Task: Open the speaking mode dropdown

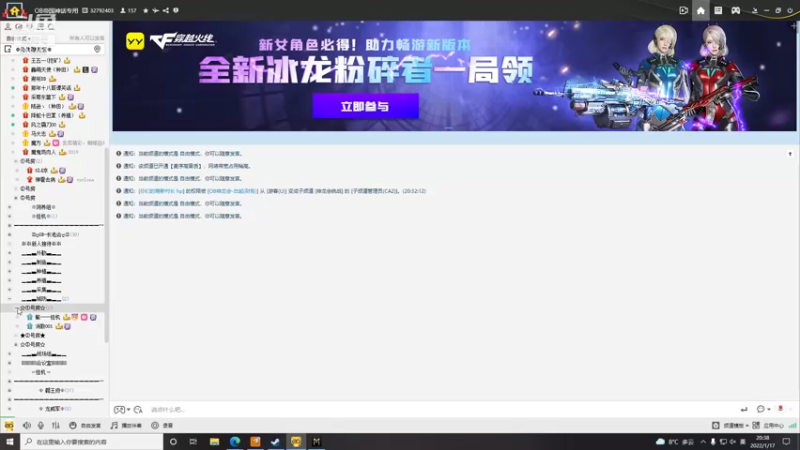Action: click(18, 38)
